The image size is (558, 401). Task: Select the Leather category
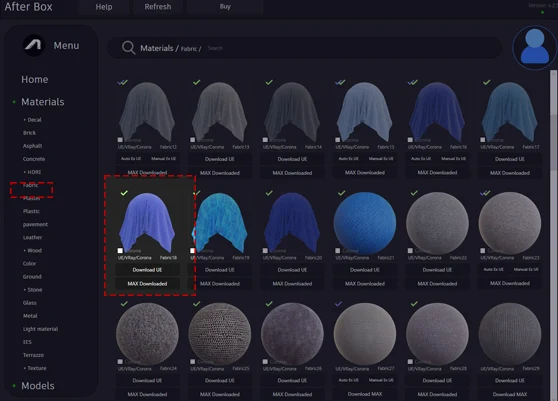32,237
